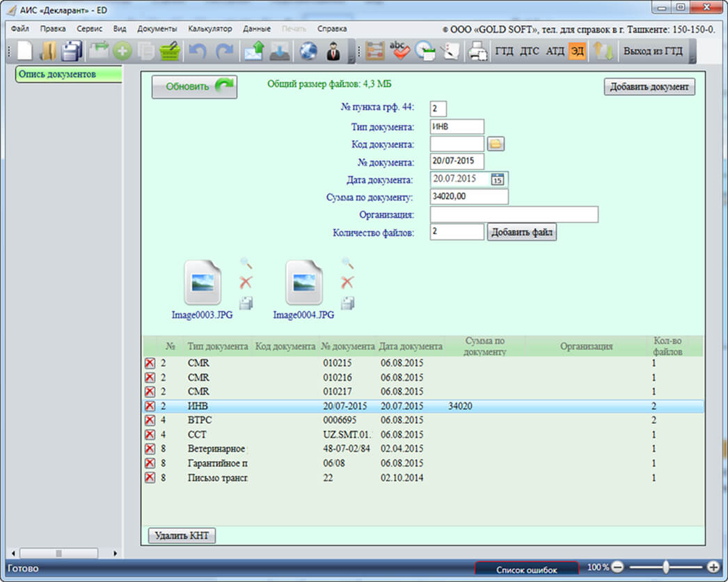Click the up-down arrows exchange icon

603,51
